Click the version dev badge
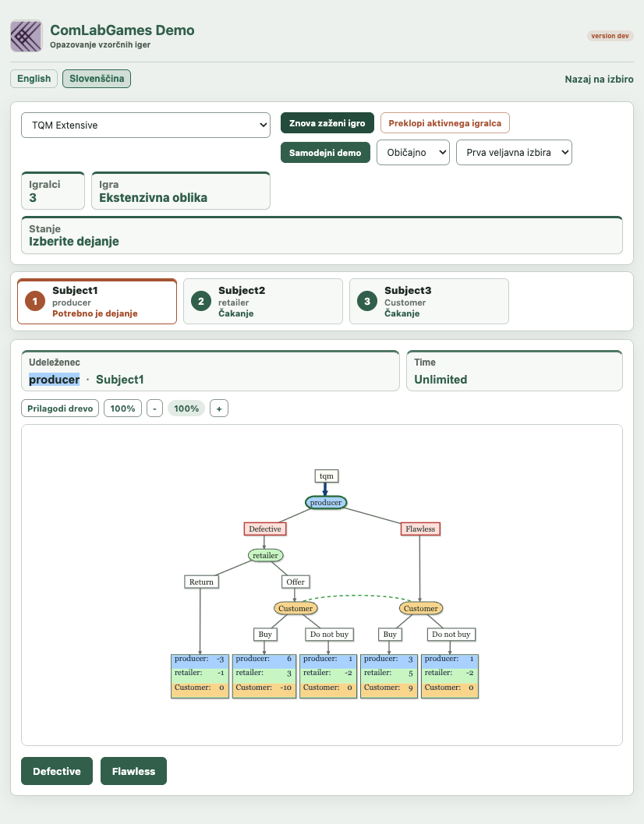 610,36
